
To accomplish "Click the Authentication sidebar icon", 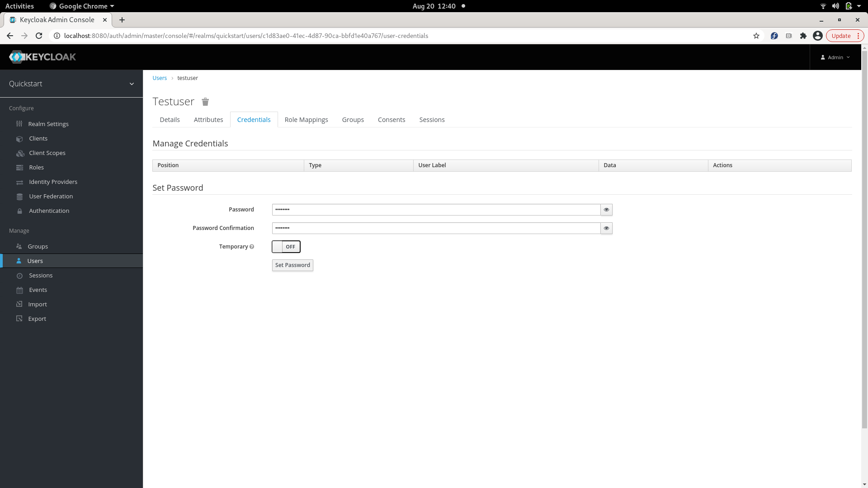I will 20,210.
